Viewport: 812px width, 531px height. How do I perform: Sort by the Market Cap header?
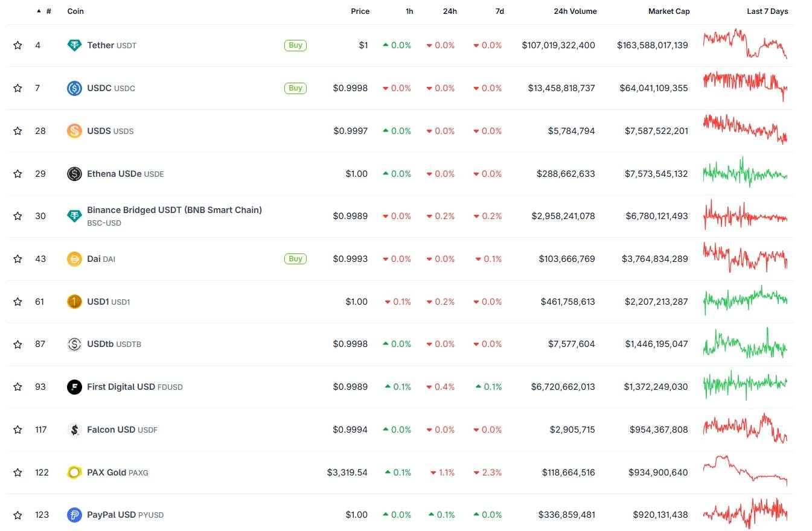pyautogui.click(x=669, y=11)
